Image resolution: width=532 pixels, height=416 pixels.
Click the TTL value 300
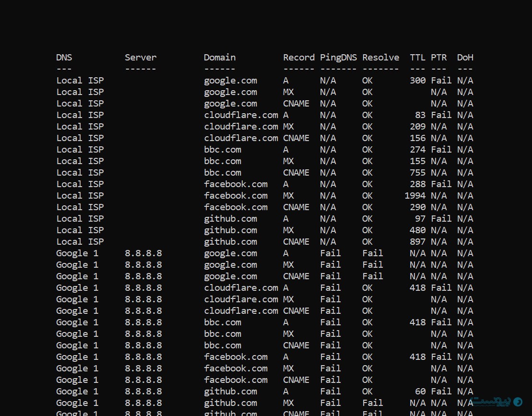click(x=417, y=81)
